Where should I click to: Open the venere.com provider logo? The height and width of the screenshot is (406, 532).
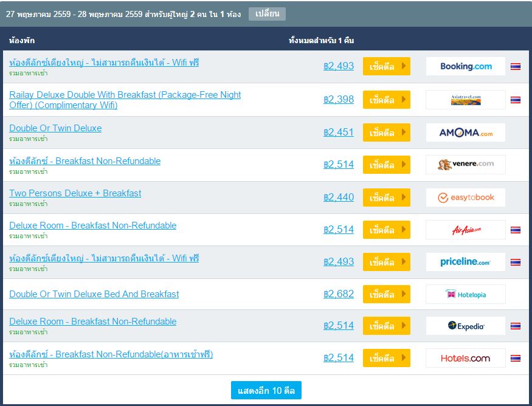click(x=466, y=165)
